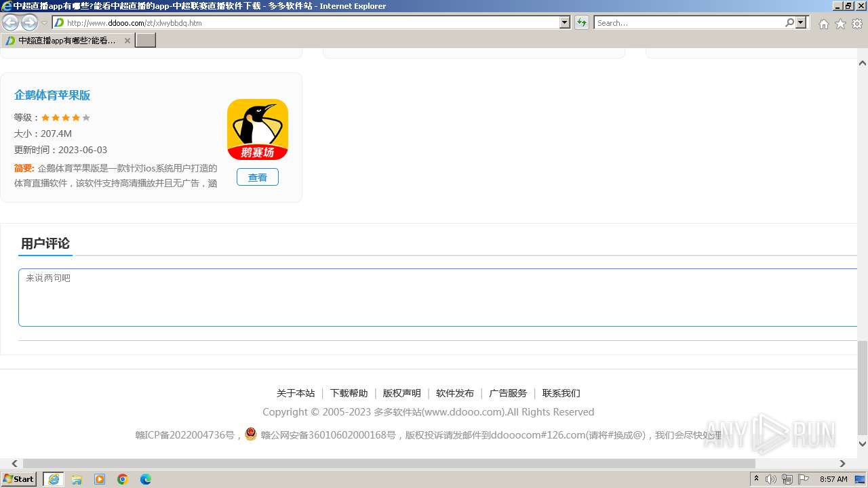Open the Tools gear icon menu
This screenshot has width=868, height=488.
coord(857,24)
